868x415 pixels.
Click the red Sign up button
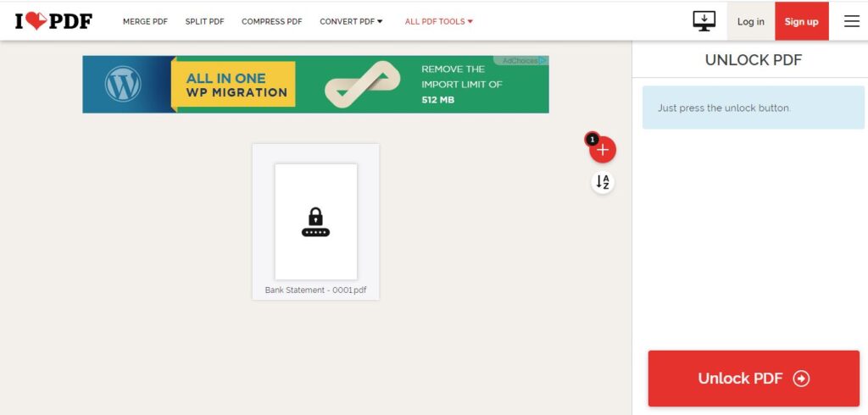802,21
